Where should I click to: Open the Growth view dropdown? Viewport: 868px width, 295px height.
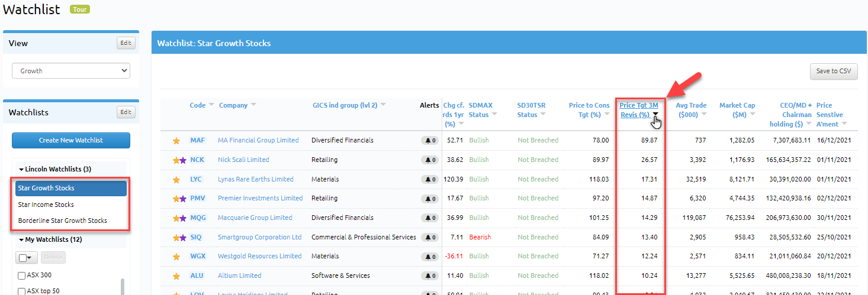pos(71,71)
